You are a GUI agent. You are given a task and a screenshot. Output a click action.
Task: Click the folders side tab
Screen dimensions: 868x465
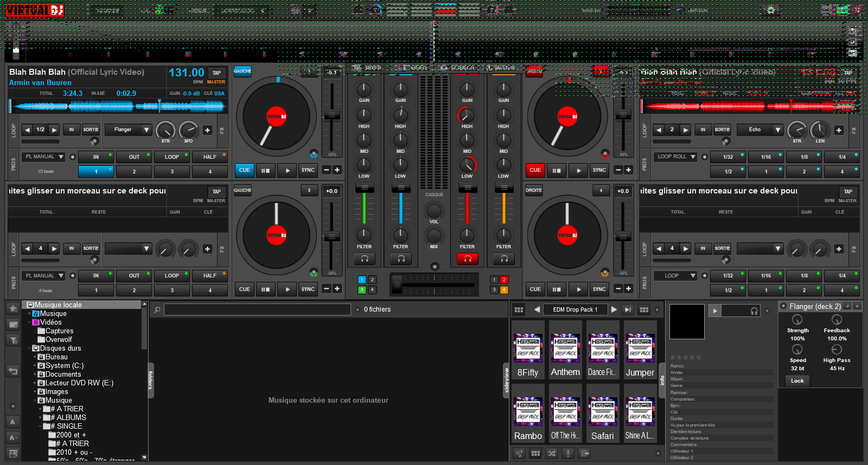click(x=150, y=380)
